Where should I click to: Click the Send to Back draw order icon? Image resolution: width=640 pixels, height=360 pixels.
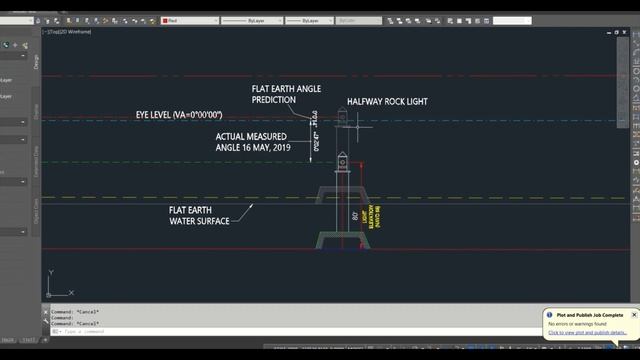(x=399, y=21)
